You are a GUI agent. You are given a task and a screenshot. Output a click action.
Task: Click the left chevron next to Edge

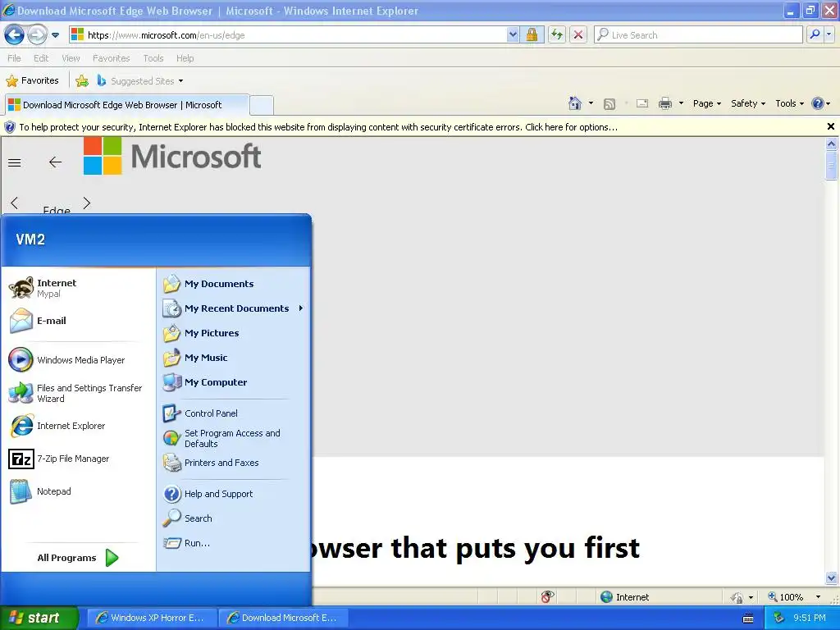[x=15, y=203]
